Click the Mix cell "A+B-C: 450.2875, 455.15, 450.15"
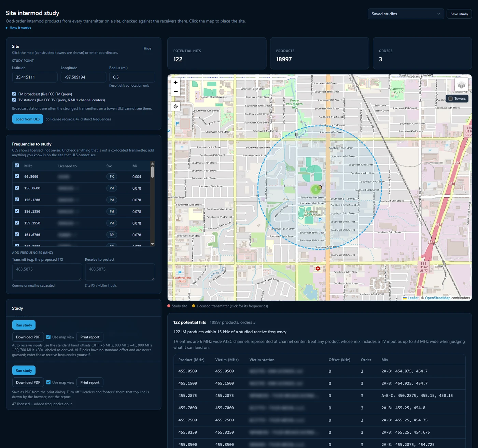This screenshot has height=448, width=478. 417,396
